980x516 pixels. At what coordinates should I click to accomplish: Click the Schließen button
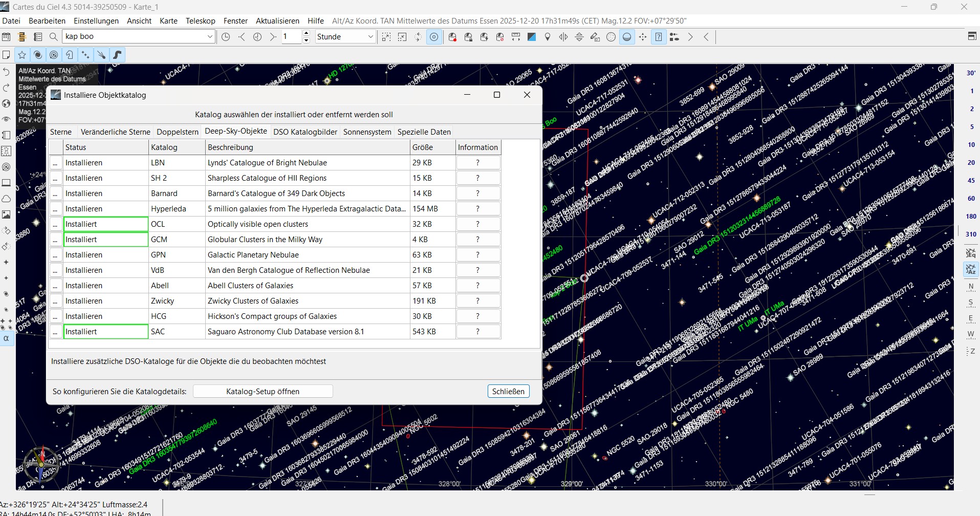(508, 391)
